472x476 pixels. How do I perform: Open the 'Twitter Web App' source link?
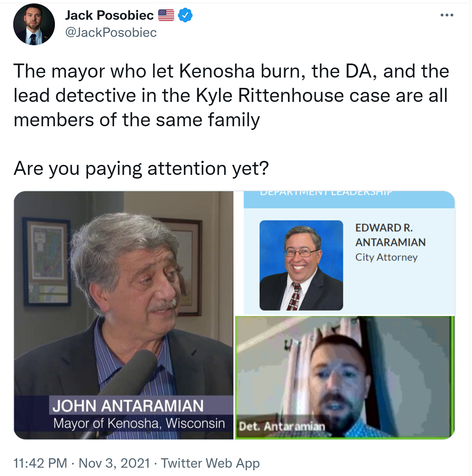210,463
